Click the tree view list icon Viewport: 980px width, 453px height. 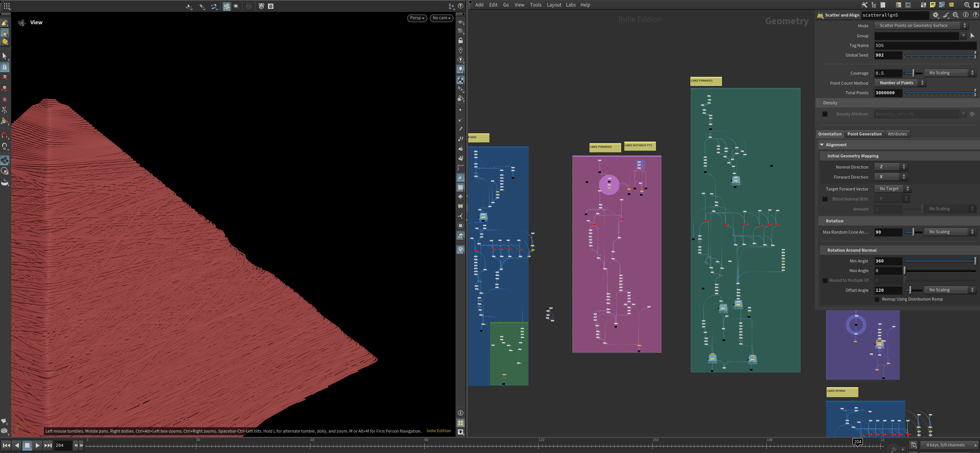tap(874, 5)
